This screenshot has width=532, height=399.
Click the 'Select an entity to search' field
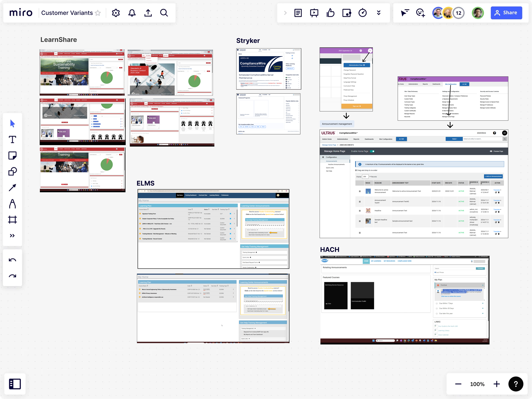click(482, 139)
